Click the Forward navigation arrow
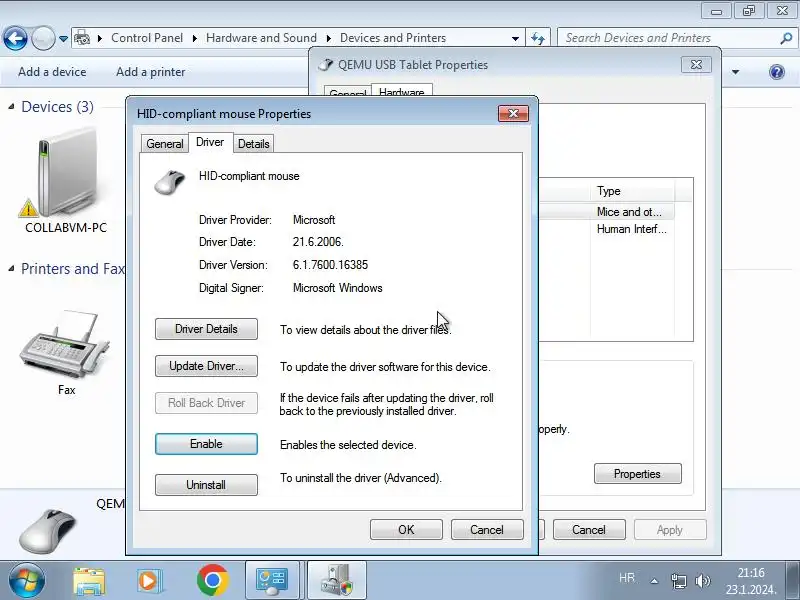Viewport: 800px width, 600px height. [43, 38]
